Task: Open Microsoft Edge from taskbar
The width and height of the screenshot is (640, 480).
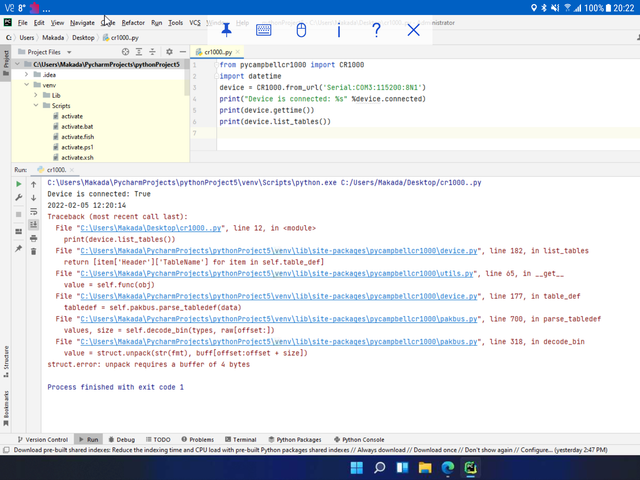Action: 448,468
